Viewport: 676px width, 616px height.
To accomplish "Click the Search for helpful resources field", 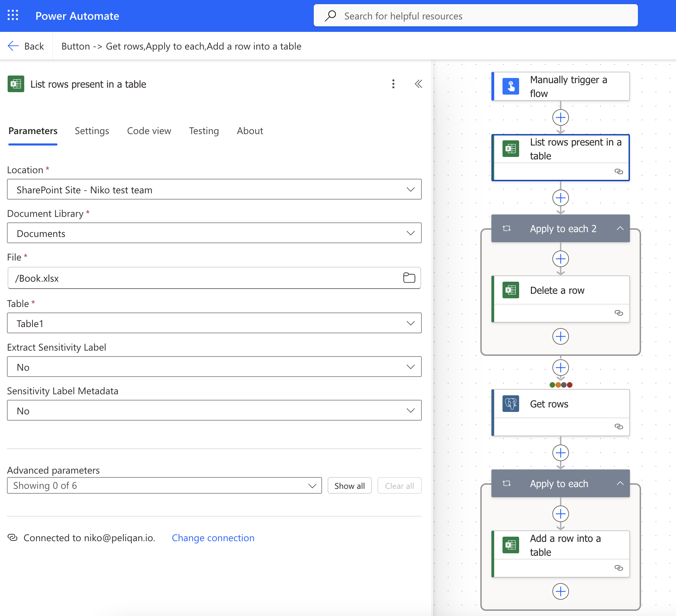I will (476, 16).
